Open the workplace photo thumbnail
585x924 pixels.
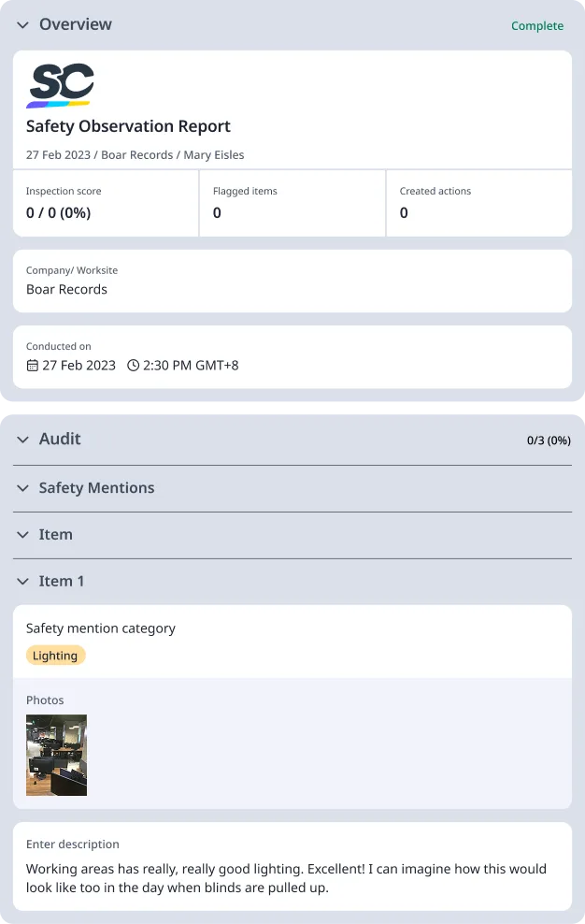point(56,755)
